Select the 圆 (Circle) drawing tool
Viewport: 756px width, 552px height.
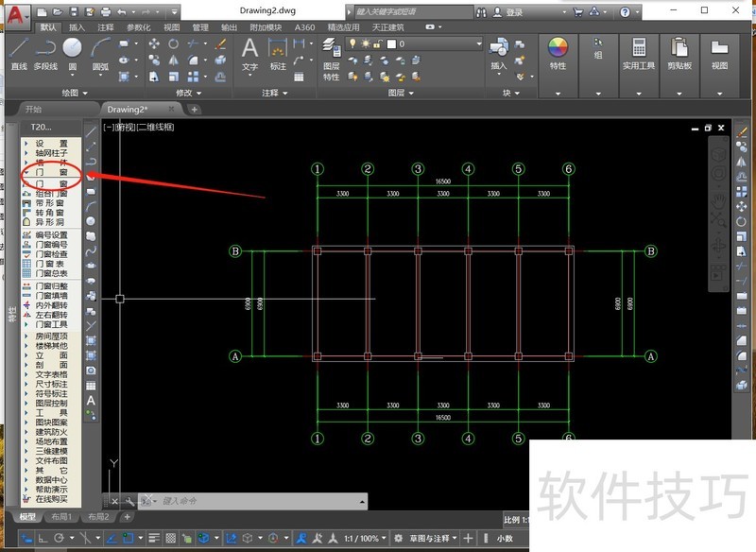pos(71,55)
